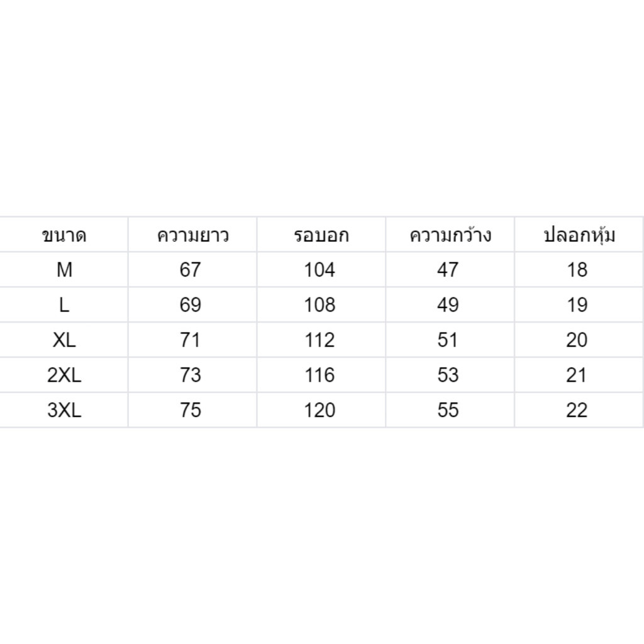Click the L size row label

(x=64, y=305)
